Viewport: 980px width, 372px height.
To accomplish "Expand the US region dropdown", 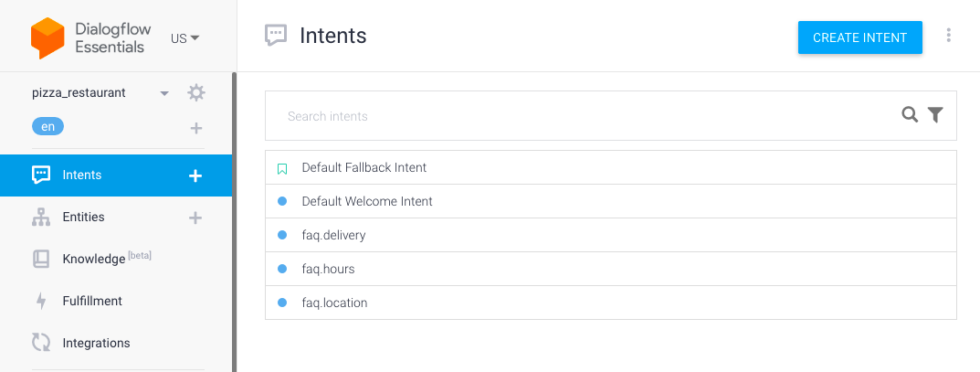I will [185, 38].
